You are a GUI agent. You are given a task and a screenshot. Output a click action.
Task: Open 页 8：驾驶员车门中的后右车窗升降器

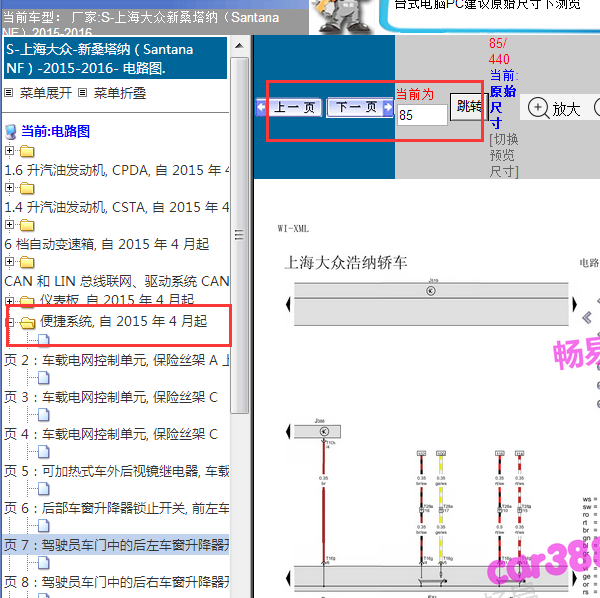pyautogui.click(x=117, y=582)
